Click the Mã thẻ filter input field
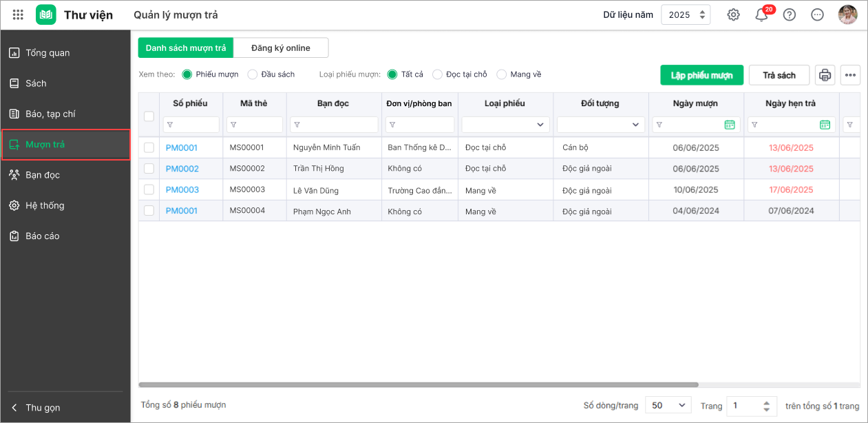Viewport: 868px width, 423px height. pos(255,125)
